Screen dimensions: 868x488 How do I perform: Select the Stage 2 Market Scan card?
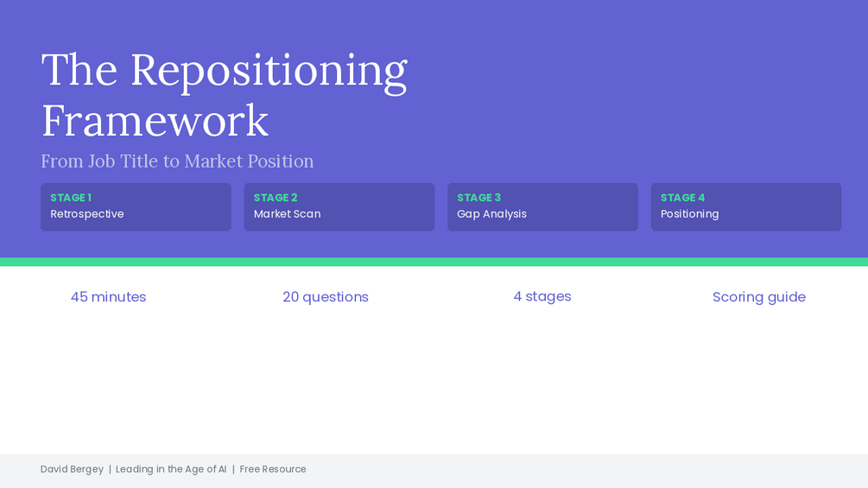tap(339, 207)
